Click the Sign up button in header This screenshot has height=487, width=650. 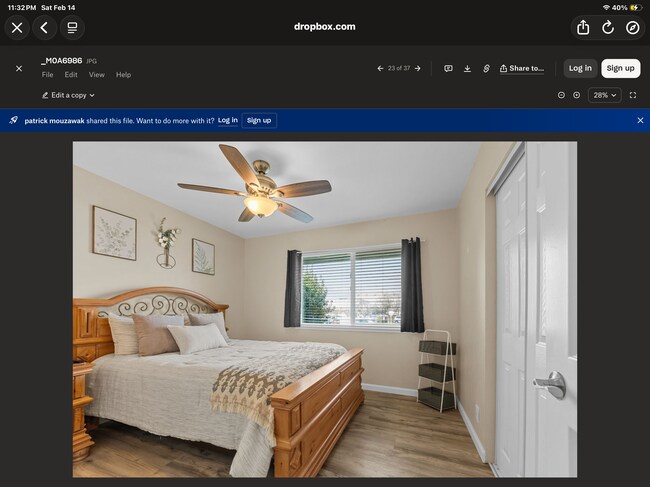click(x=620, y=68)
